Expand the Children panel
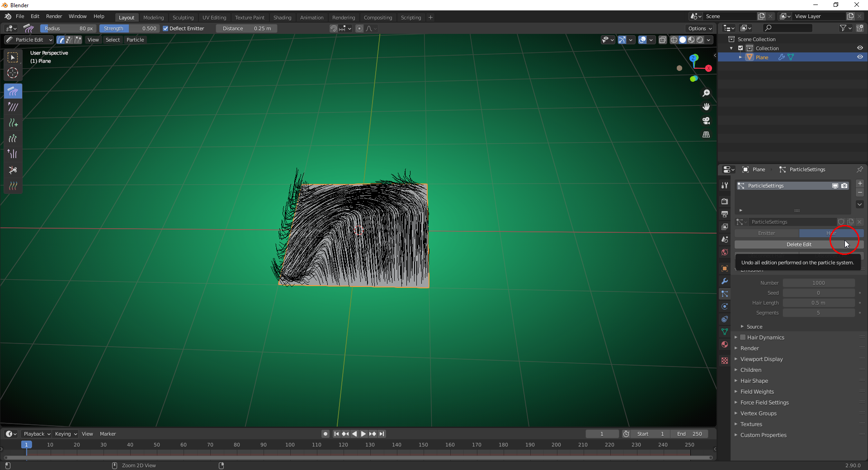Screen dimensions: 868x470 pos(750,370)
